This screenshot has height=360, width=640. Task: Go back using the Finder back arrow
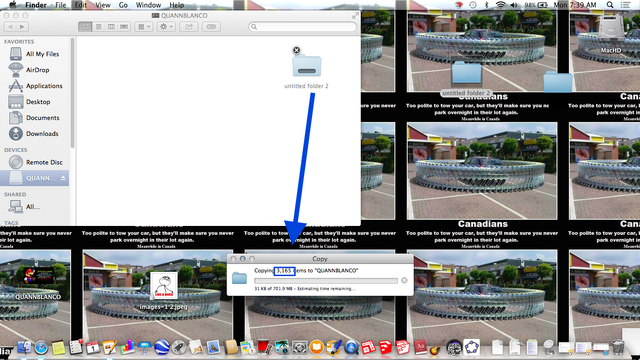coord(11,27)
